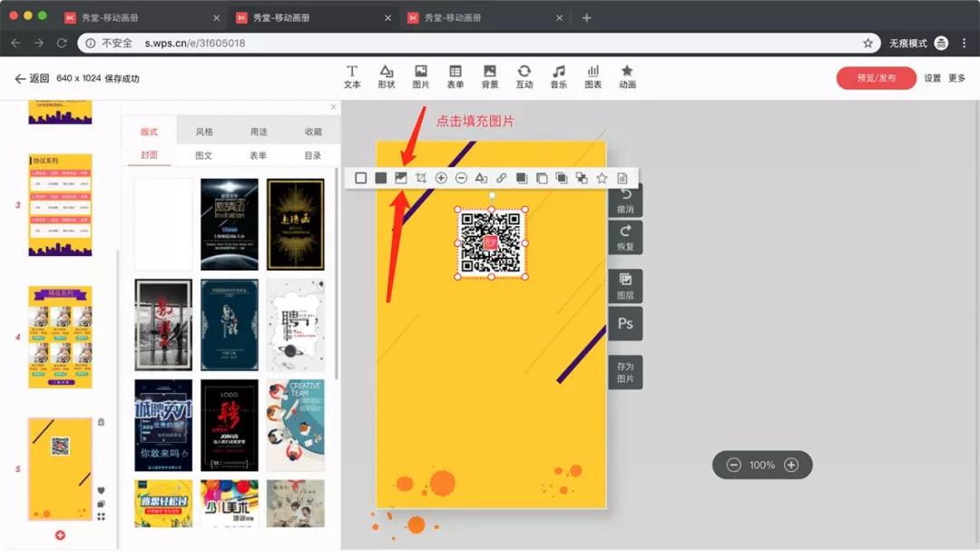Save as picture (存为图片)

click(x=625, y=372)
